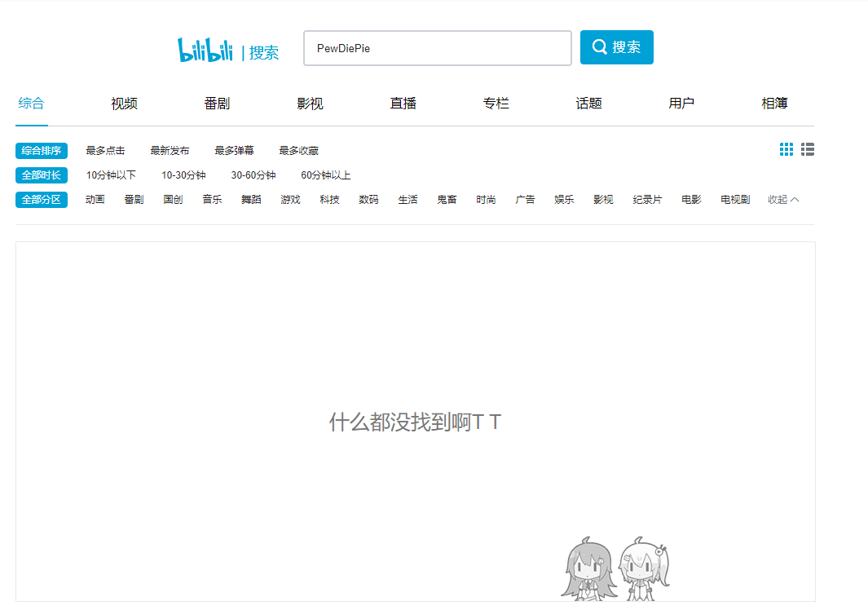This screenshot has width=868, height=610.
Task: Filter by 时尚 category
Action: click(x=486, y=200)
